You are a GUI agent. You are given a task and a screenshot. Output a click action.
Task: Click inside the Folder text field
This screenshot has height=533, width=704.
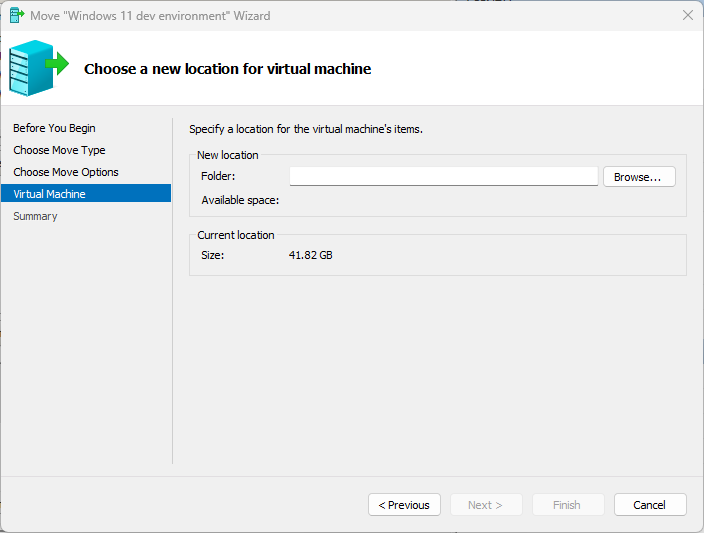[443, 177]
